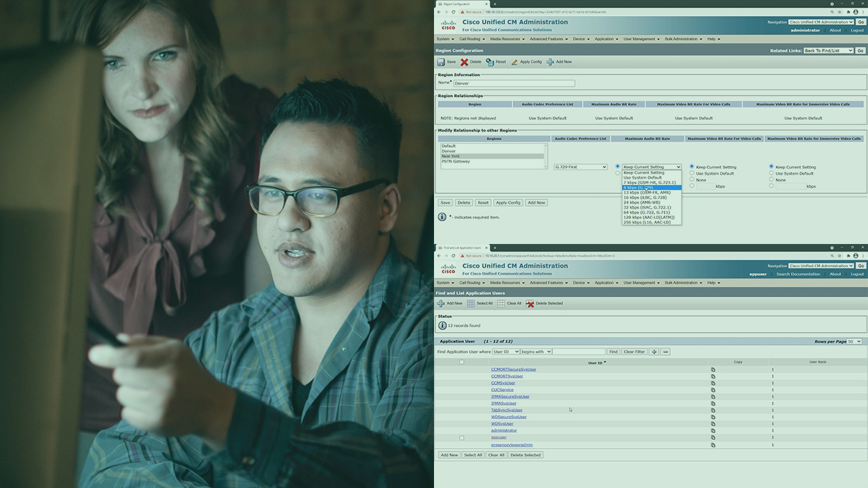Click the Save floppy-disk icon in Region Configuration toolbar
The height and width of the screenshot is (488, 868).
(441, 62)
